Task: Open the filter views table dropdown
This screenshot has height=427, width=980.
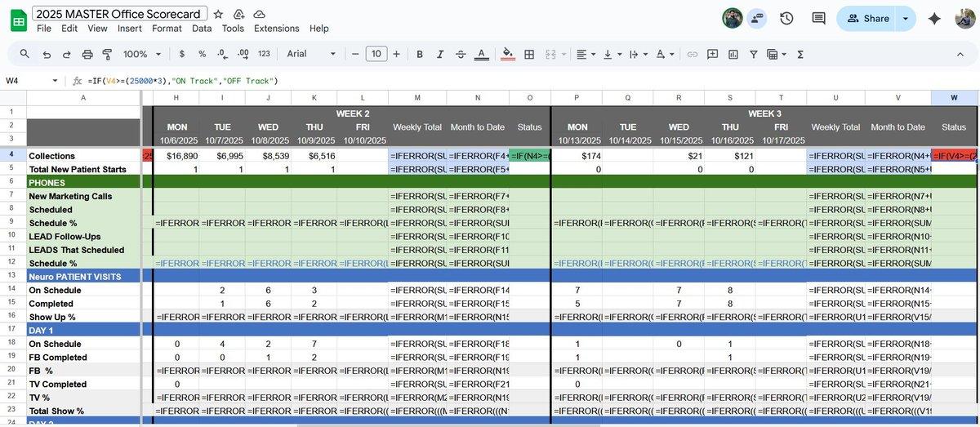Action: click(777, 54)
